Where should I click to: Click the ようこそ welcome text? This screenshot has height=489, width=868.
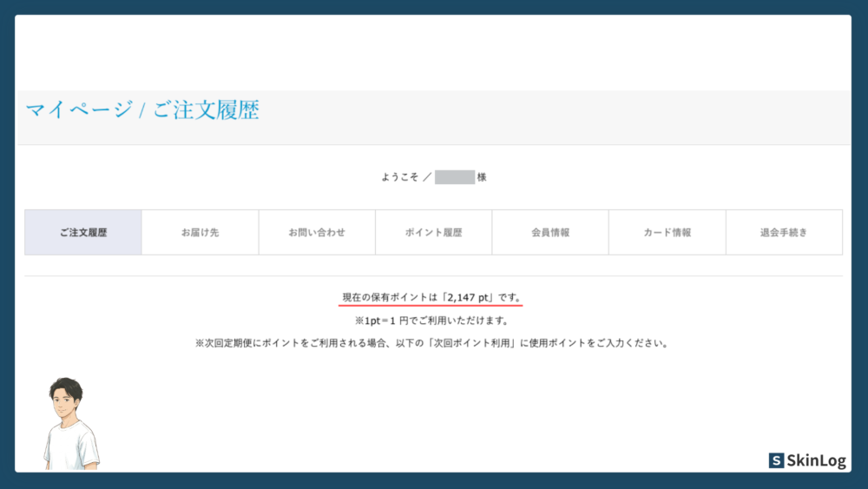point(400,177)
